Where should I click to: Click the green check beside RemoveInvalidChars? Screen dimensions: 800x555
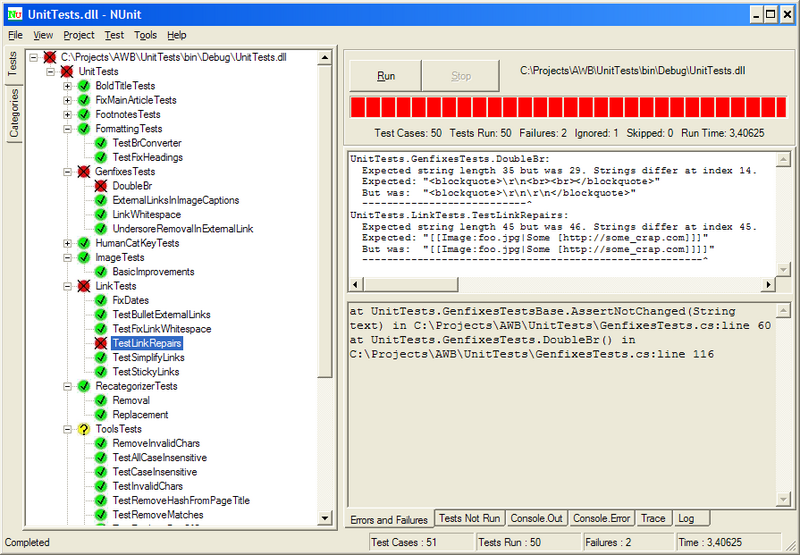pyautogui.click(x=101, y=443)
